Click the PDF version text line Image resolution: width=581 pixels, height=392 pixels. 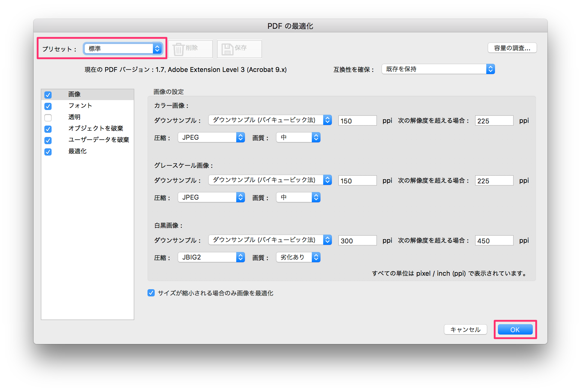coord(186,70)
